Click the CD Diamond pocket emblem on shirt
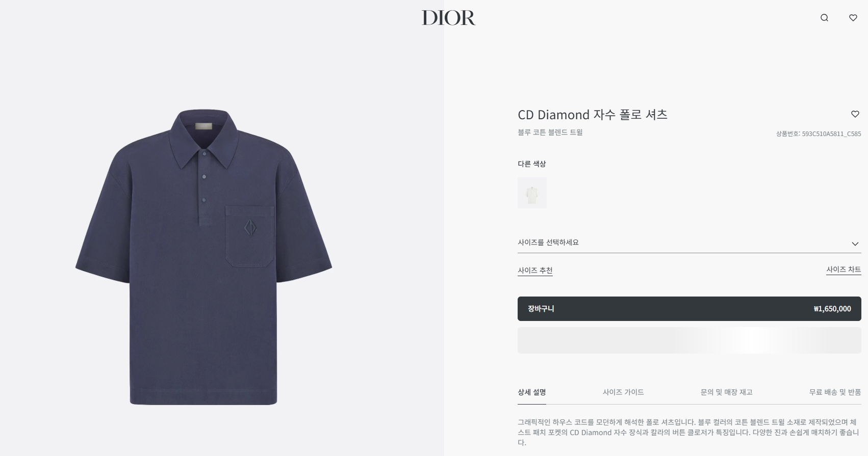Image resolution: width=868 pixels, height=456 pixels. tap(250, 227)
